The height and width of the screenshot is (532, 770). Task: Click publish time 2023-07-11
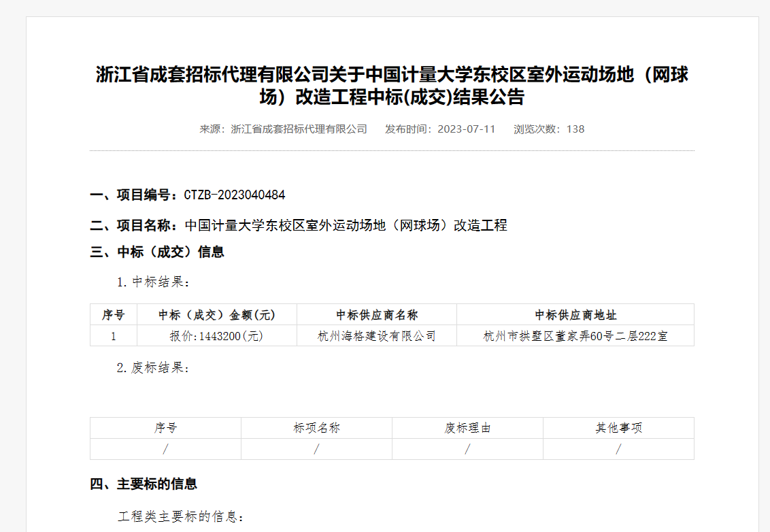(x=467, y=129)
